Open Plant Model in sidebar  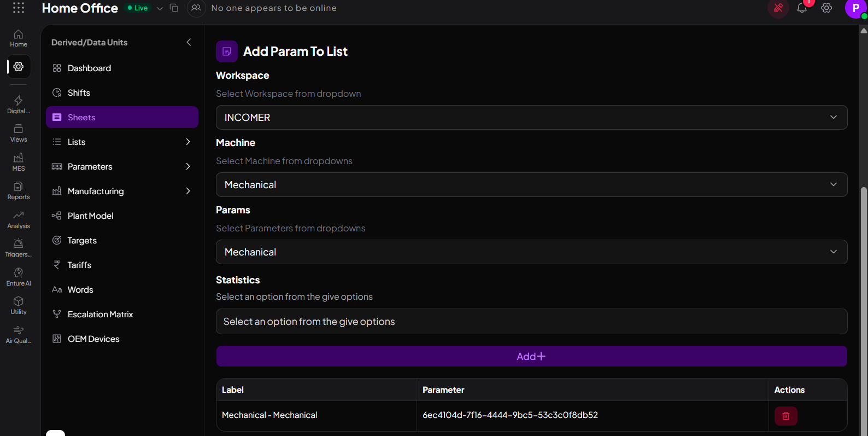(x=122, y=216)
